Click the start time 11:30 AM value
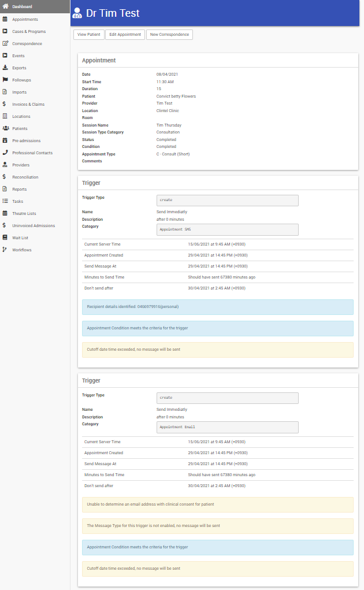The height and width of the screenshot is (590, 364). coord(165,81)
